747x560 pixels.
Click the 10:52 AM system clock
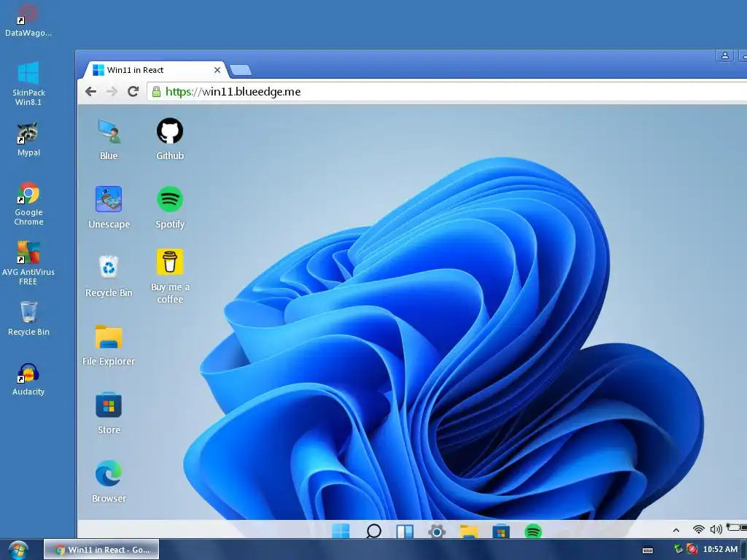[720, 550]
